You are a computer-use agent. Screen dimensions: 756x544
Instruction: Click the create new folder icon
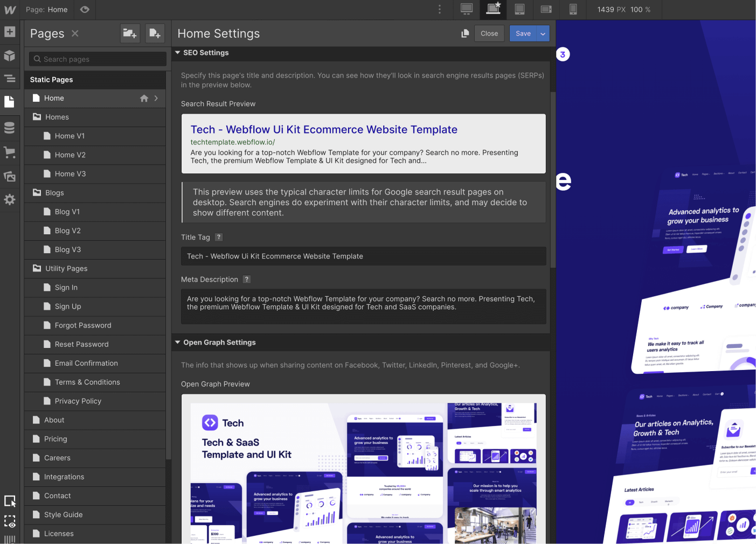point(130,33)
